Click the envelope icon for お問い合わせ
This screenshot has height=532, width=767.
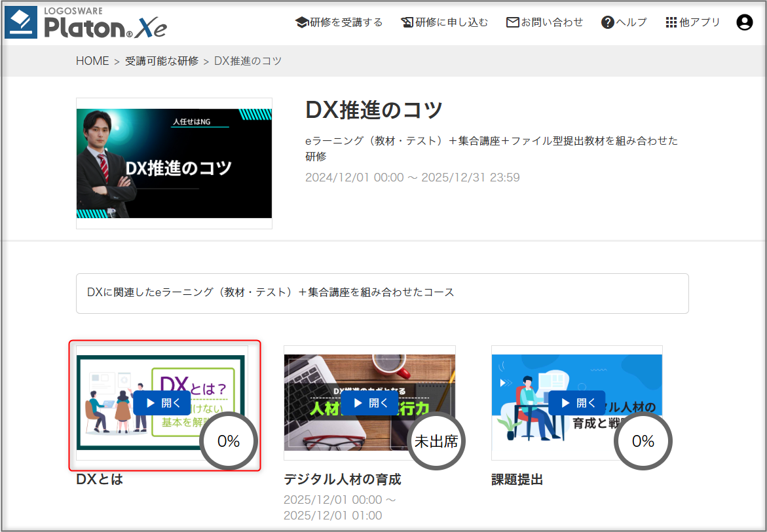coord(512,22)
